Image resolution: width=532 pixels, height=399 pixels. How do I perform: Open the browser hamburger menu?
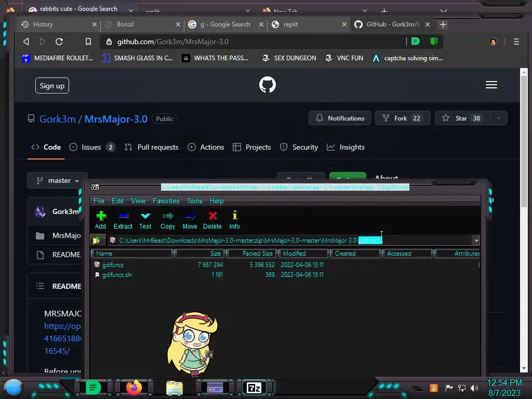coord(516,42)
